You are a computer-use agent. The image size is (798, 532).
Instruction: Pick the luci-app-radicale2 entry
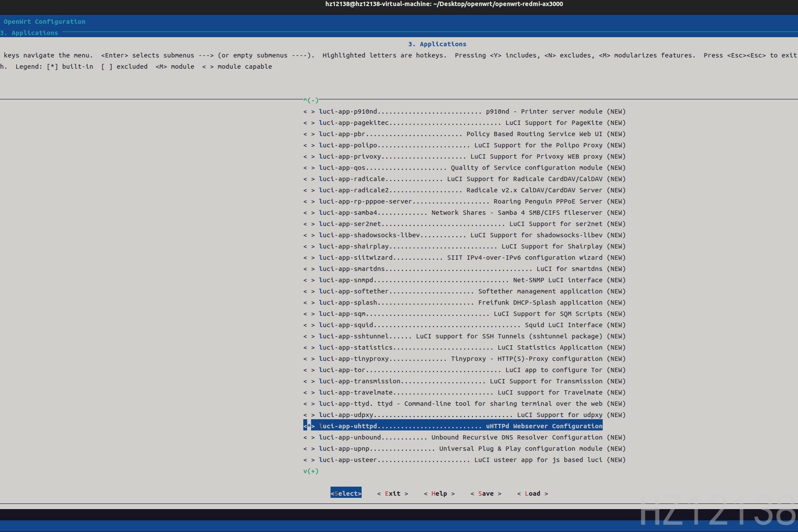[464, 190]
